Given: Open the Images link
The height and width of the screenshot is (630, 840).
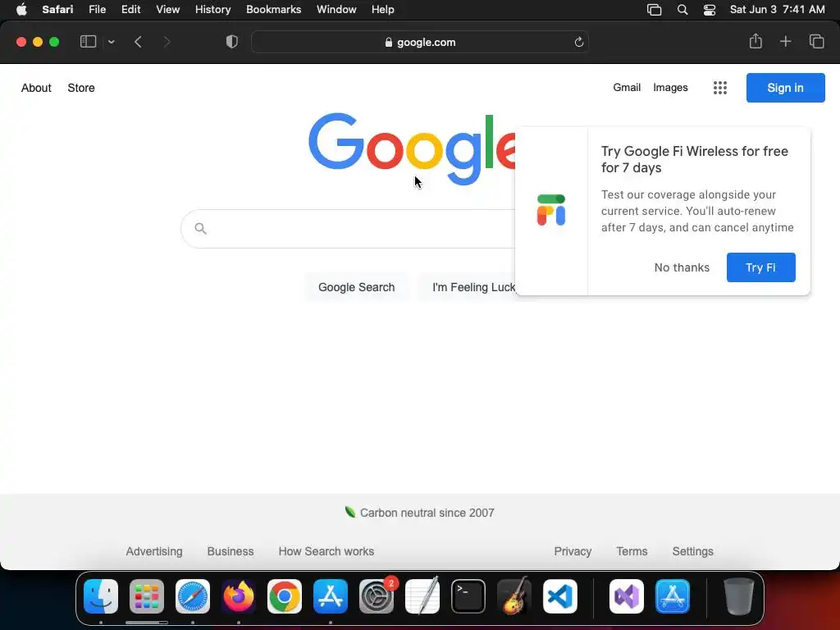Looking at the screenshot, I should [x=670, y=87].
